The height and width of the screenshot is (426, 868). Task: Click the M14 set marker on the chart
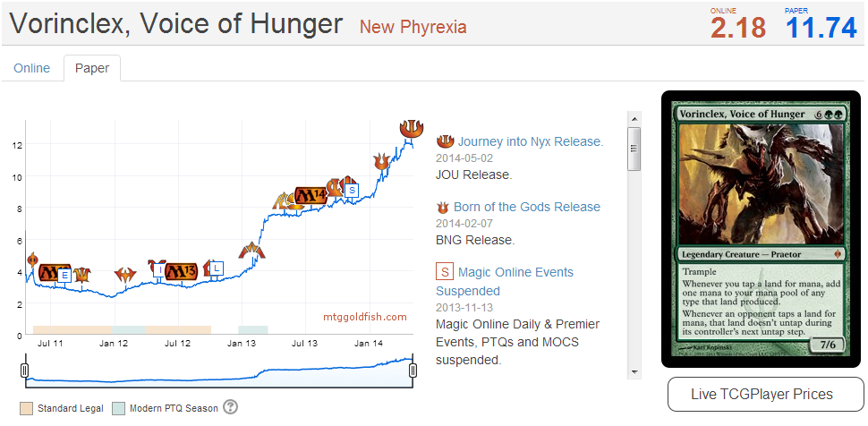coord(311,196)
